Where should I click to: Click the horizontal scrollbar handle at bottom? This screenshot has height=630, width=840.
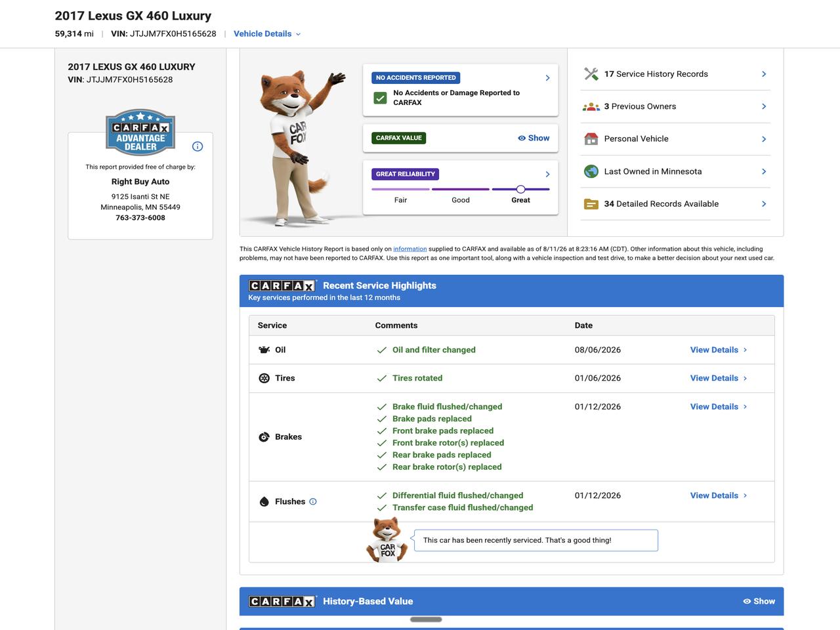coord(426,619)
